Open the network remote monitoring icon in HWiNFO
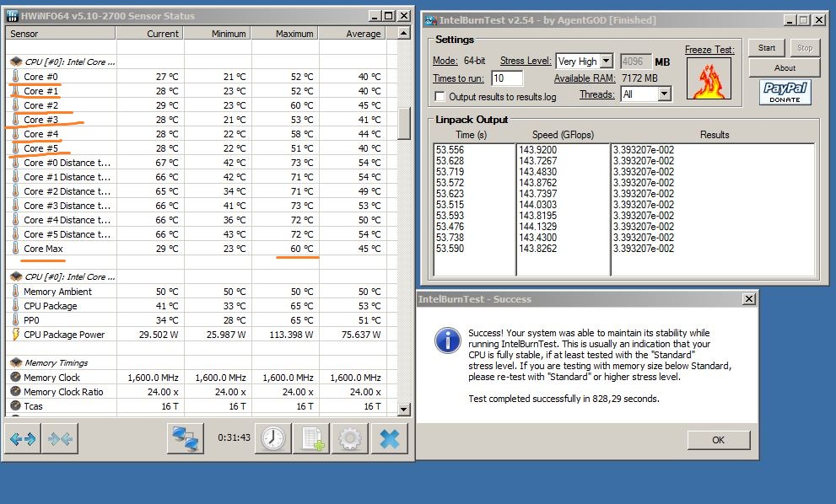 click(x=185, y=438)
